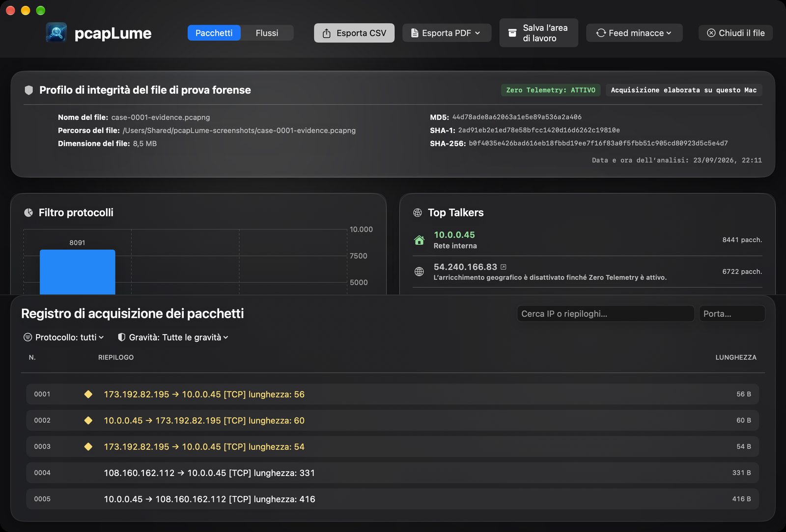
Task: Expand the Feed minacce menu
Action: click(x=634, y=33)
